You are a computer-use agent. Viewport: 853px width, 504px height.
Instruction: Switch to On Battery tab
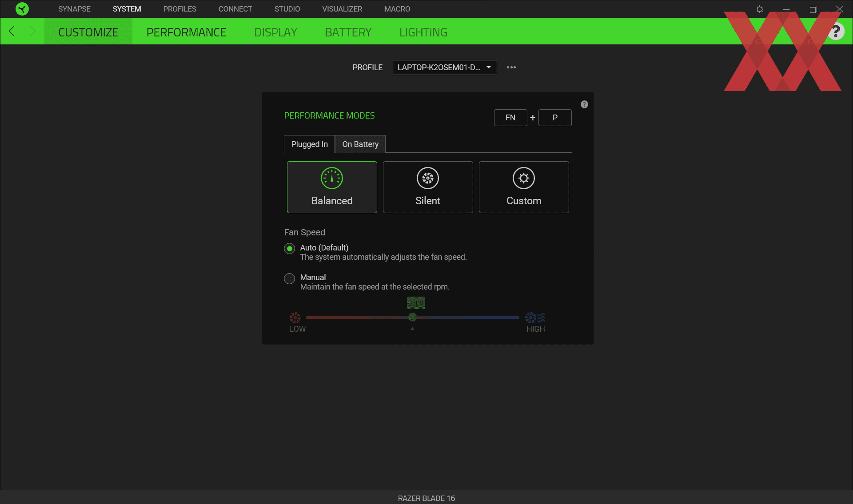[x=360, y=144]
